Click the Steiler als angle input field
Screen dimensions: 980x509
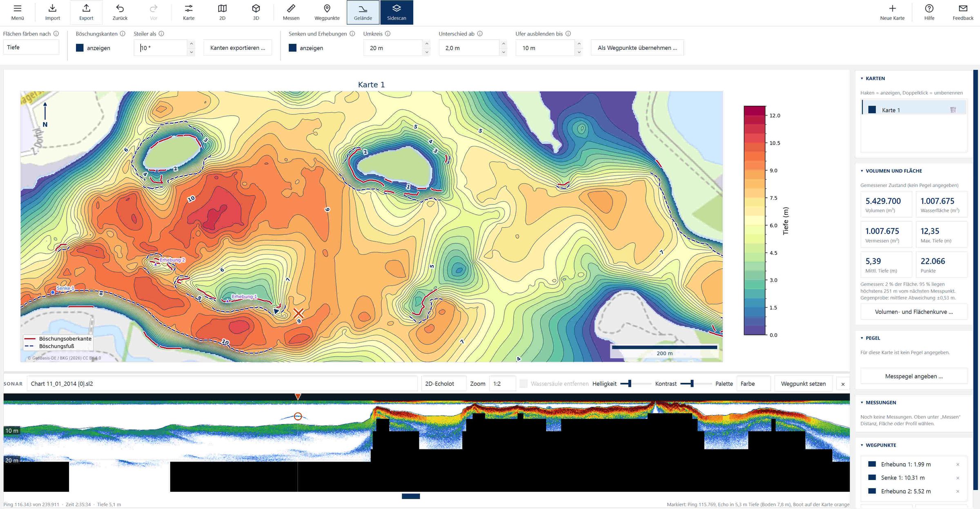pyautogui.click(x=160, y=48)
